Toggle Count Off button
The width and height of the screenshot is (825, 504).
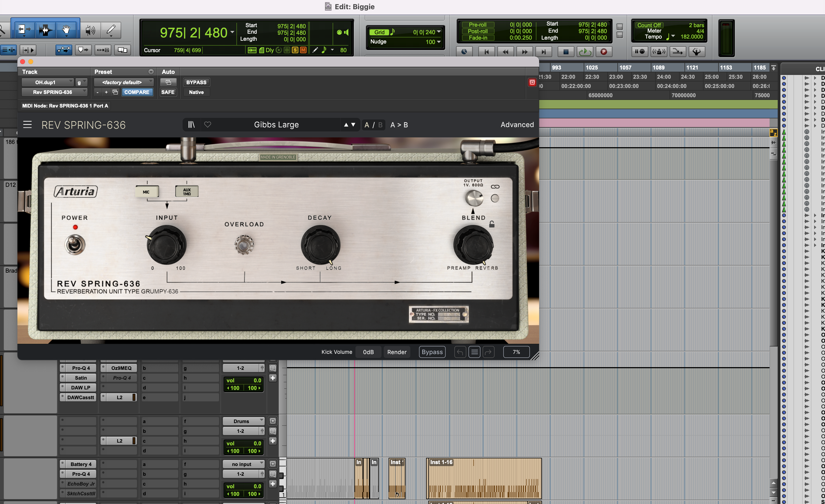[649, 25]
